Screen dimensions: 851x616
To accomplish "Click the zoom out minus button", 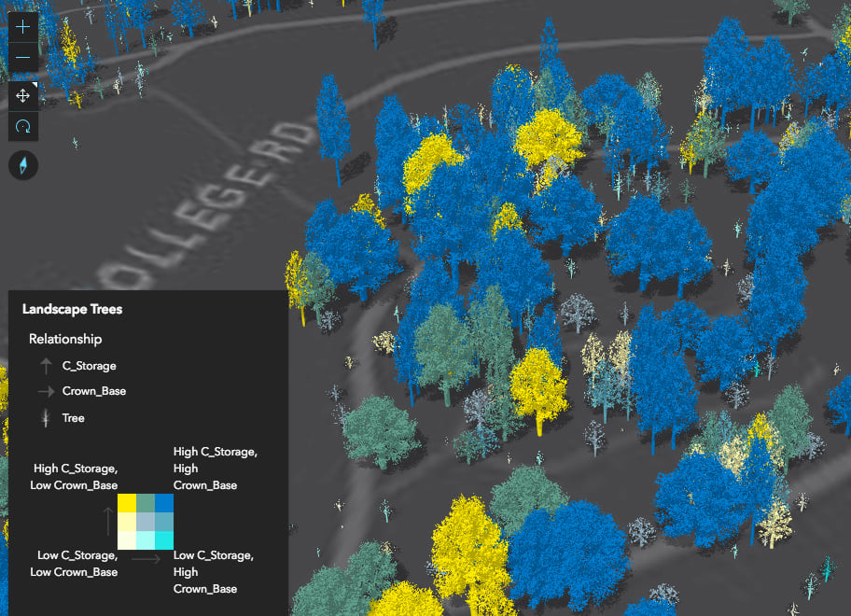I will [x=22, y=57].
